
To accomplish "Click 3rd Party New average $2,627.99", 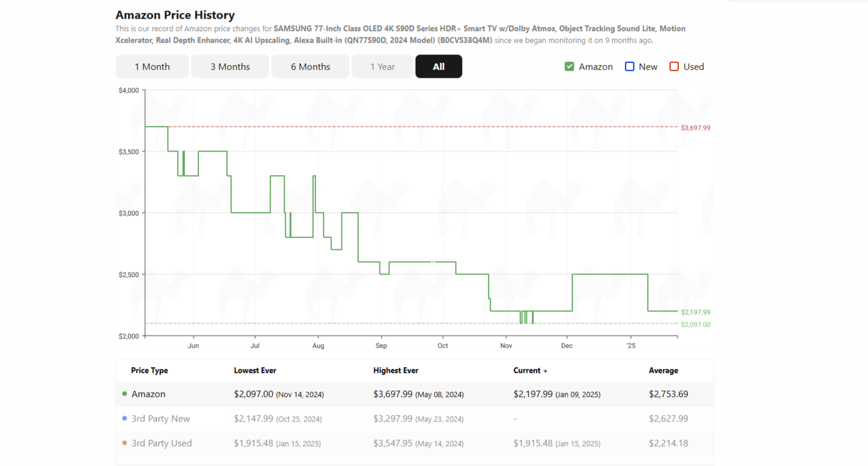I will (668, 419).
